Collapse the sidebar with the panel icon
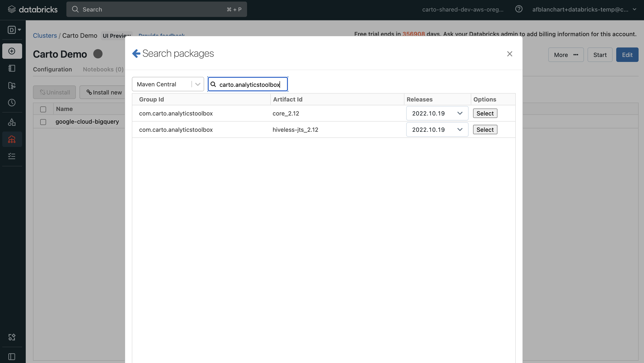The height and width of the screenshot is (363, 644). 12,356
